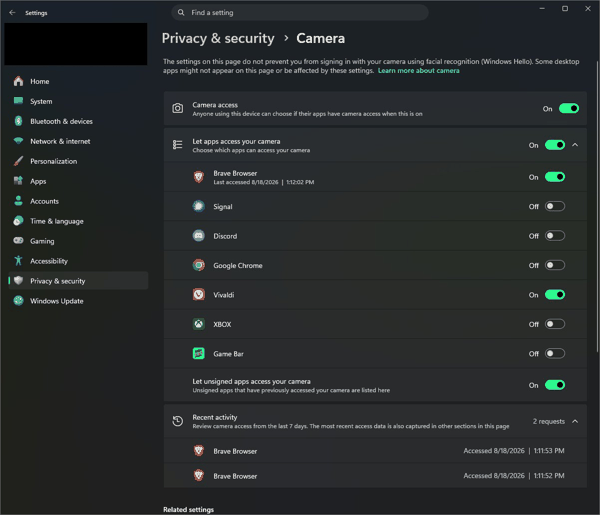The image size is (600, 515).
Task: Click the camera icon beside Camera access
Action: [x=178, y=108]
